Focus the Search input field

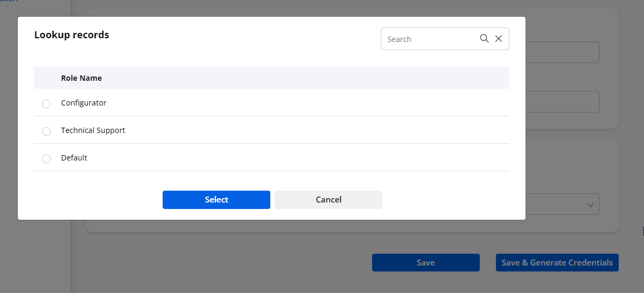[x=430, y=39]
